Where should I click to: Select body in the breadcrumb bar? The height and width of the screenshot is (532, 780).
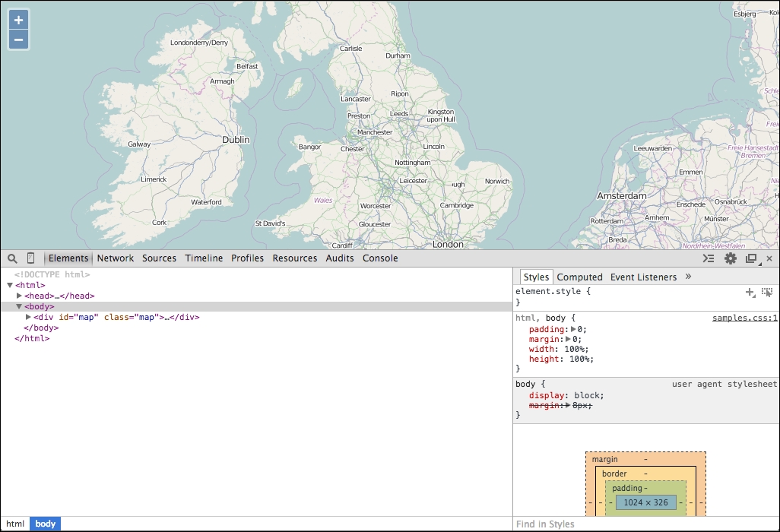coord(44,524)
